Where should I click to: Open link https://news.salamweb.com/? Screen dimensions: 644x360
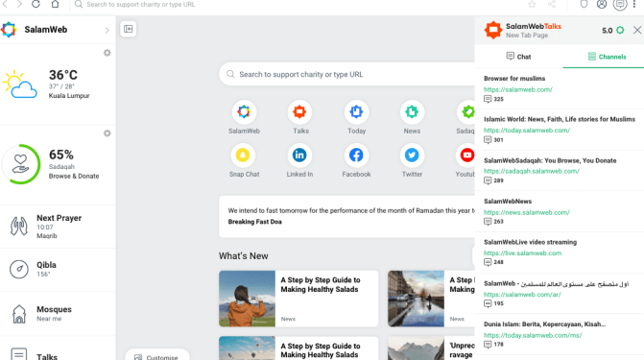(527, 212)
